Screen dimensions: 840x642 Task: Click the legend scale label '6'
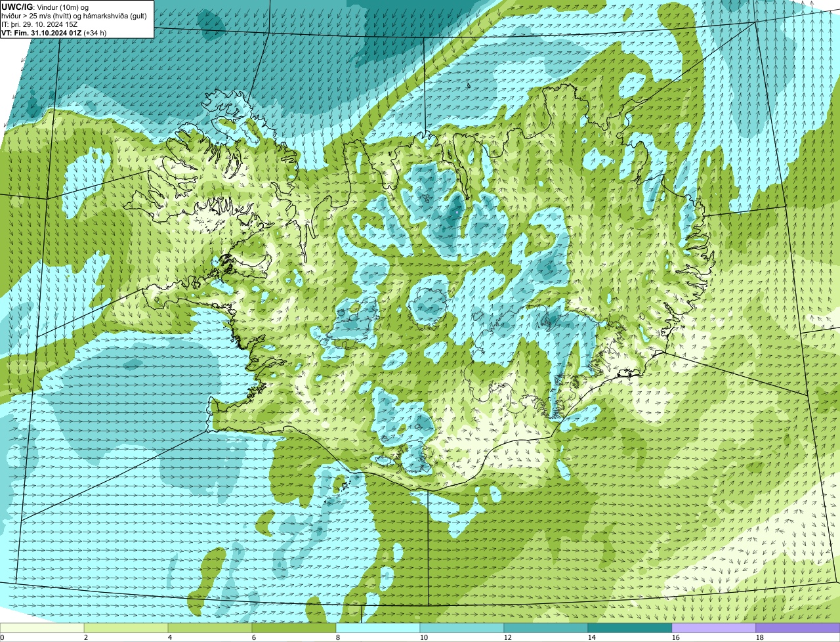tap(254, 637)
